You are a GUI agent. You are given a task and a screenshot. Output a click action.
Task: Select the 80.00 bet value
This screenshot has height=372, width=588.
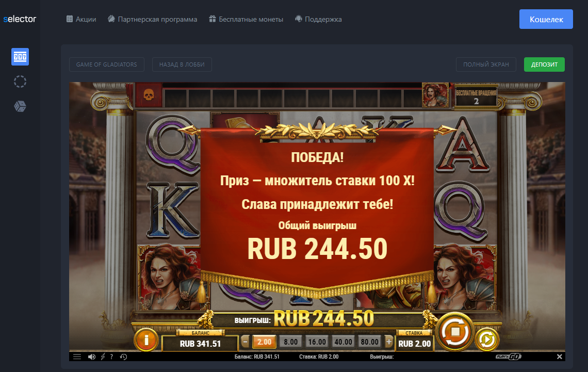[369, 342]
